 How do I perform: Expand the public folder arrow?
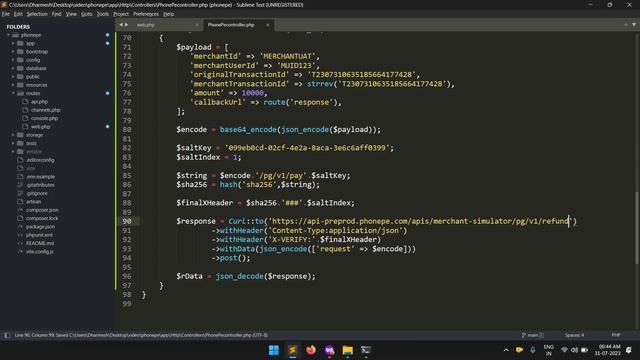click(13, 77)
